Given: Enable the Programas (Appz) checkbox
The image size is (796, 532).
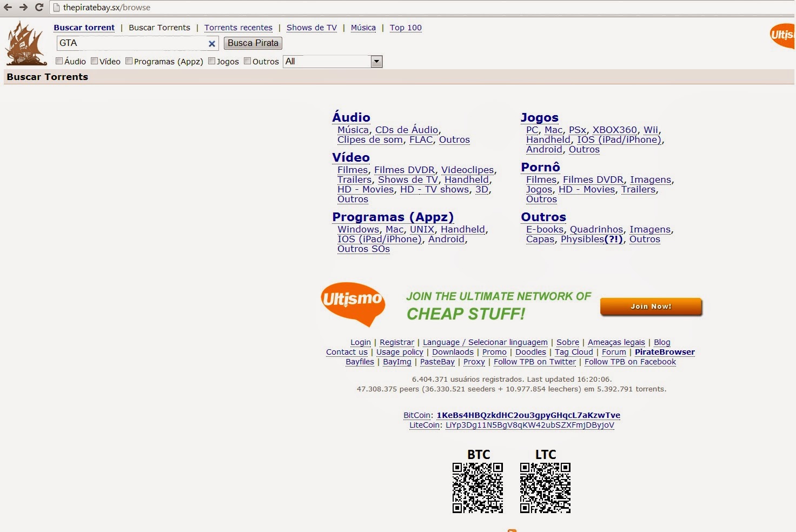Looking at the screenshot, I should (x=129, y=61).
